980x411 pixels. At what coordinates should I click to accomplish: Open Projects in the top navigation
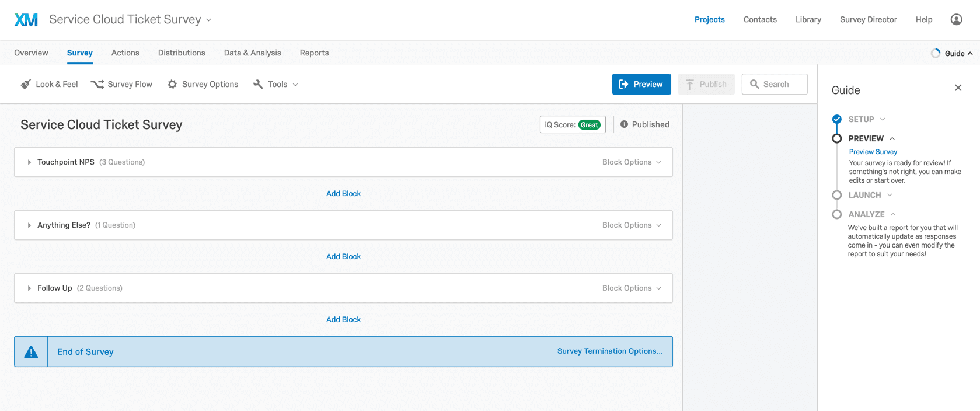click(710, 19)
